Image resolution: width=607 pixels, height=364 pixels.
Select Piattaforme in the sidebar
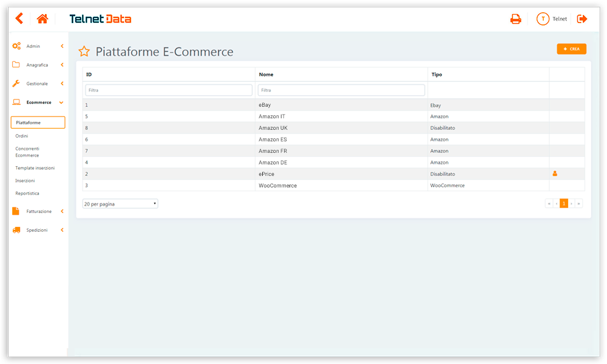click(x=38, y=122)
